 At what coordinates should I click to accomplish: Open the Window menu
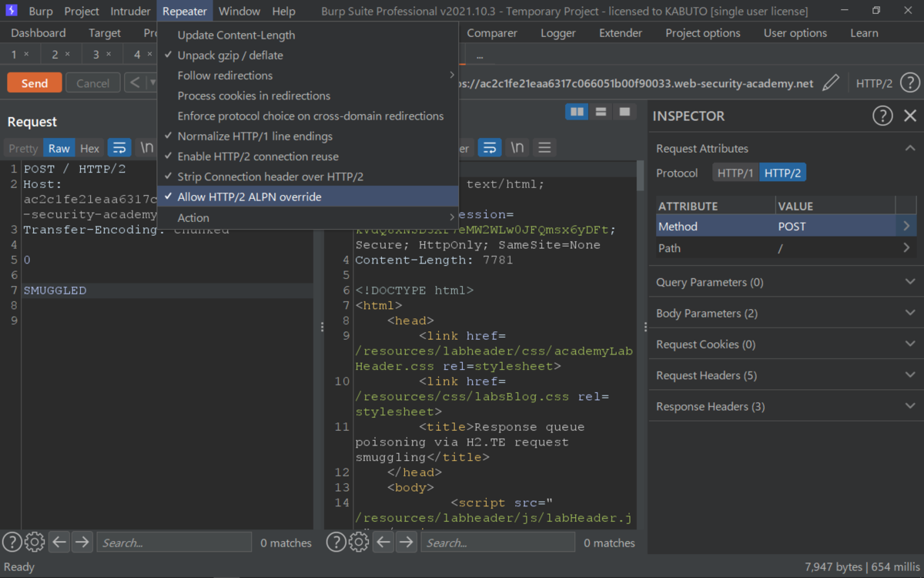239,11
